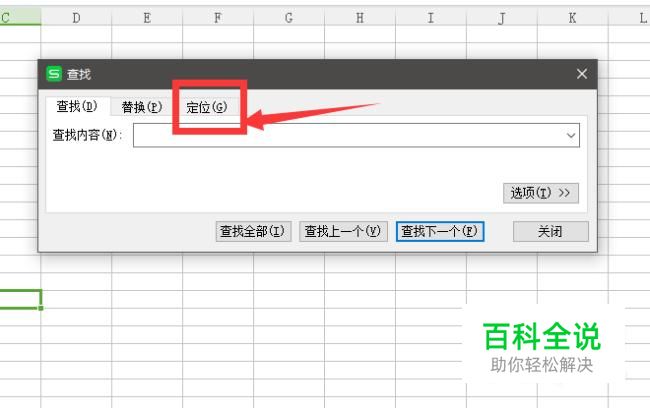
Task: Switch to the 定位(G) tab
Action: [206, 107]
